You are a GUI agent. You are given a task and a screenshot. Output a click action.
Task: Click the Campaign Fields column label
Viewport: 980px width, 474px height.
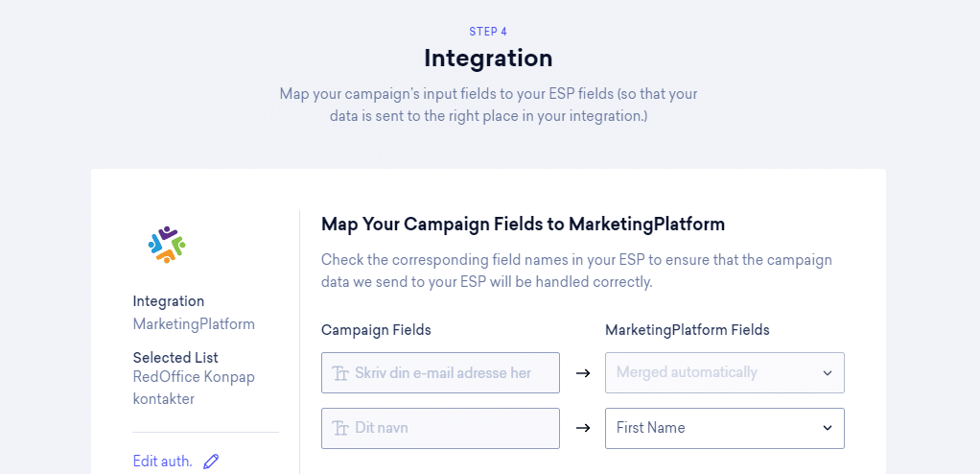pyautogui.click(x=376, y=330)
